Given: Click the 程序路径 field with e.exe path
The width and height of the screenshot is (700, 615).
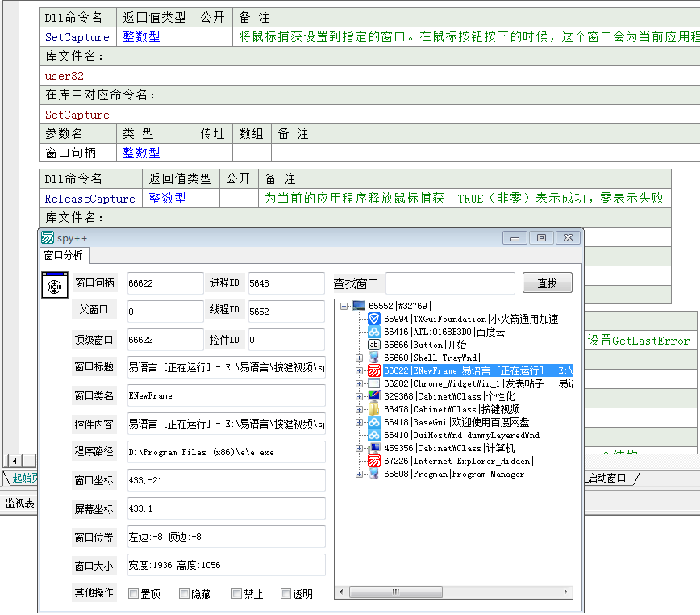Looking at the screenshot, I should click(226, 452).
